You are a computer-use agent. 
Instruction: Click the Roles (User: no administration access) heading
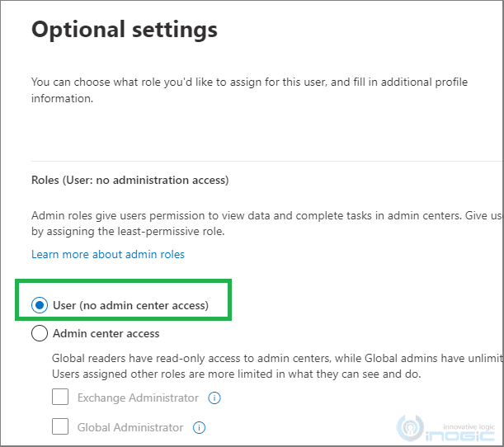[130, 181]
